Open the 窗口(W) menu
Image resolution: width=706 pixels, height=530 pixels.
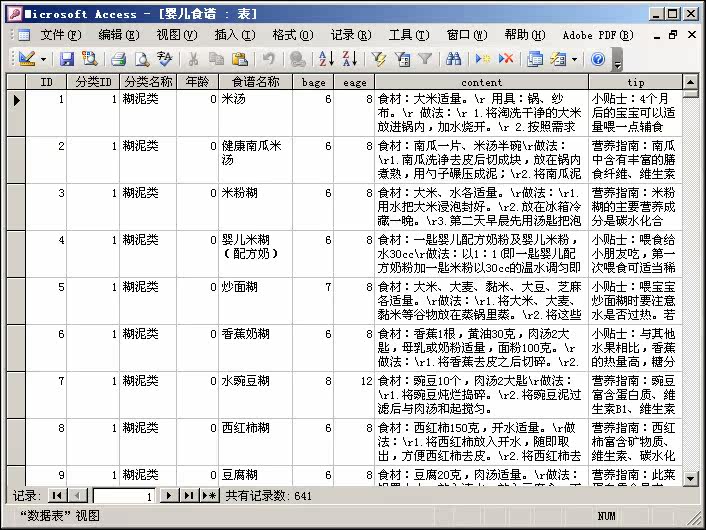[x=467, y=35]
